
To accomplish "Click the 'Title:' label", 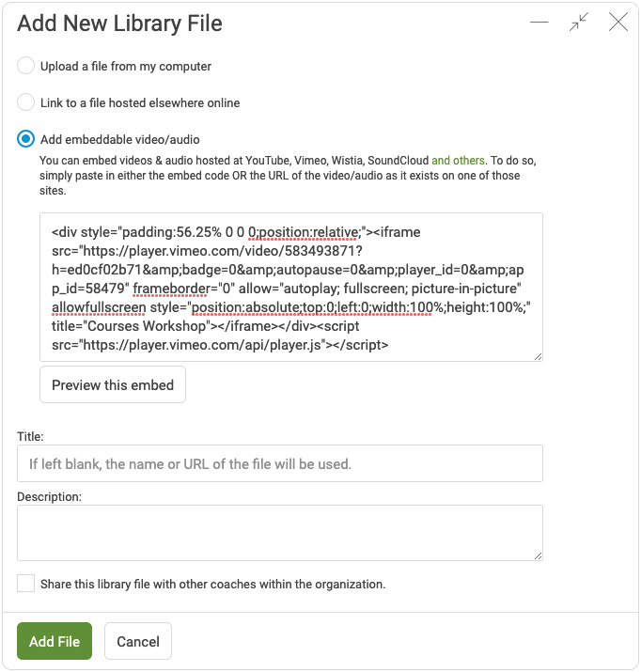I will 30,436.
